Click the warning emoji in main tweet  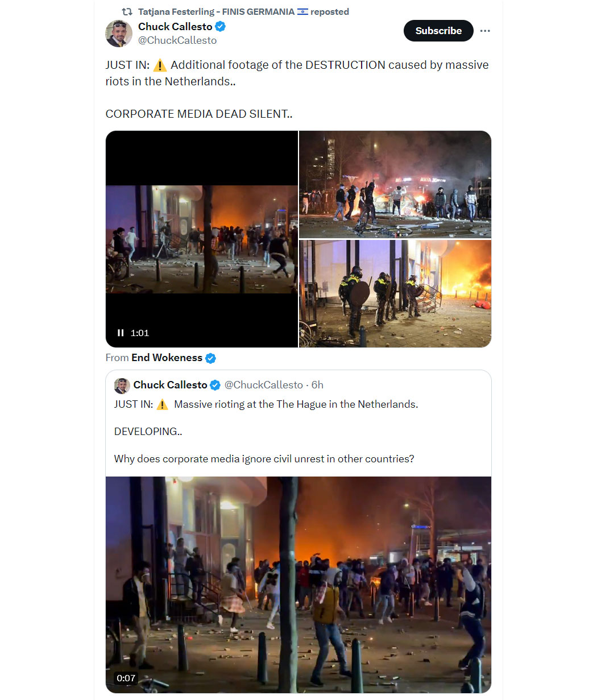160,65
